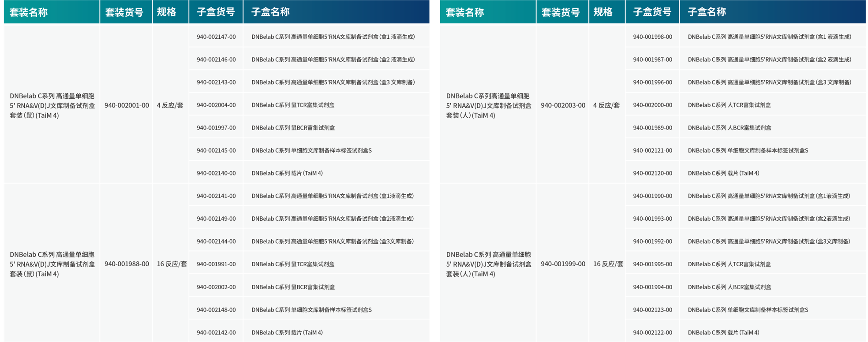
Task: Select sub-box code 940-002148-00
Action: pyautogui.click(x=216, y=310)
